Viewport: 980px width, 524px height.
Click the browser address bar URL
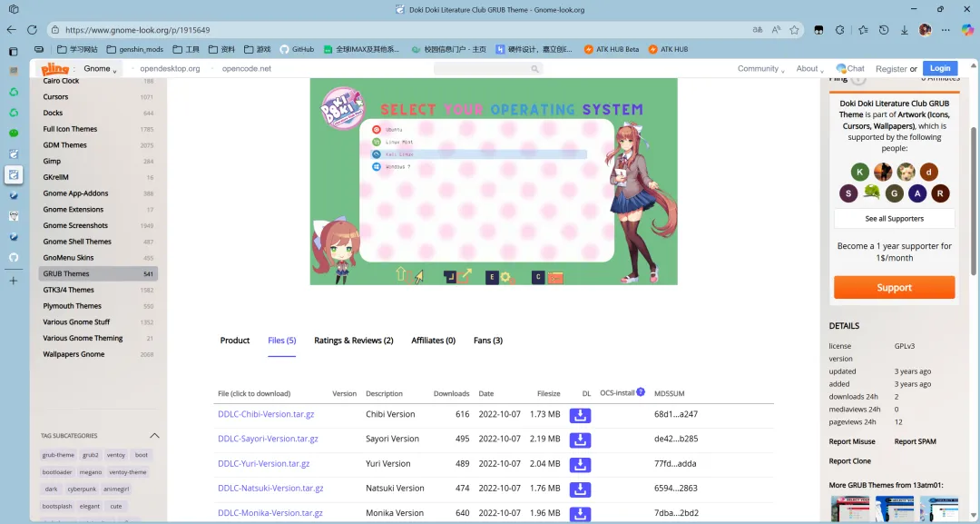pyautogui.click(x=138, y=30)
